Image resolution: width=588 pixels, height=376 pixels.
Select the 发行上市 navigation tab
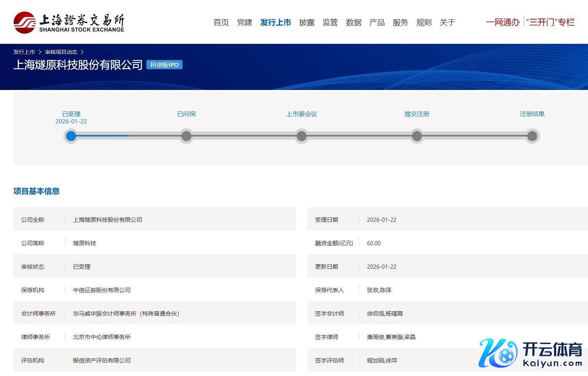point(276,23)
